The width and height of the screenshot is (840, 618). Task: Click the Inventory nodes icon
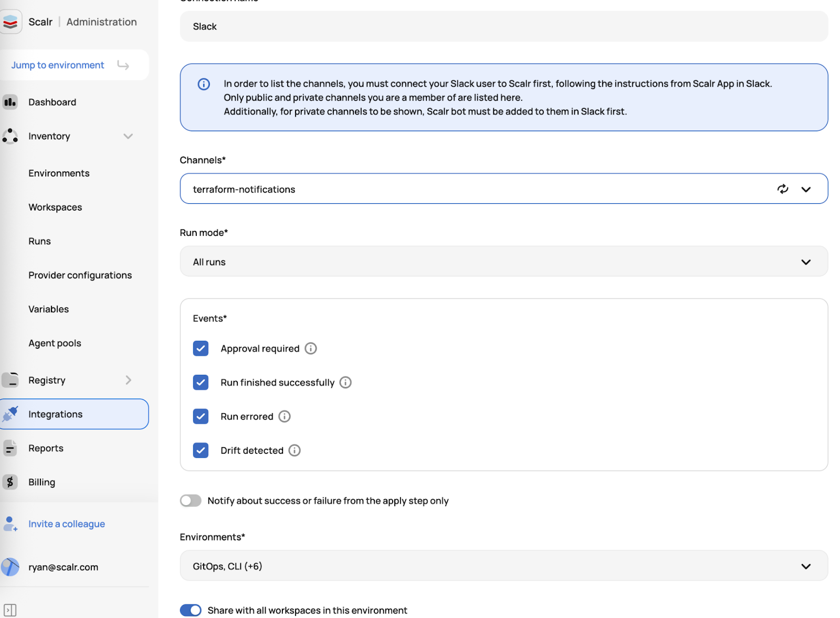coord(10,136)
